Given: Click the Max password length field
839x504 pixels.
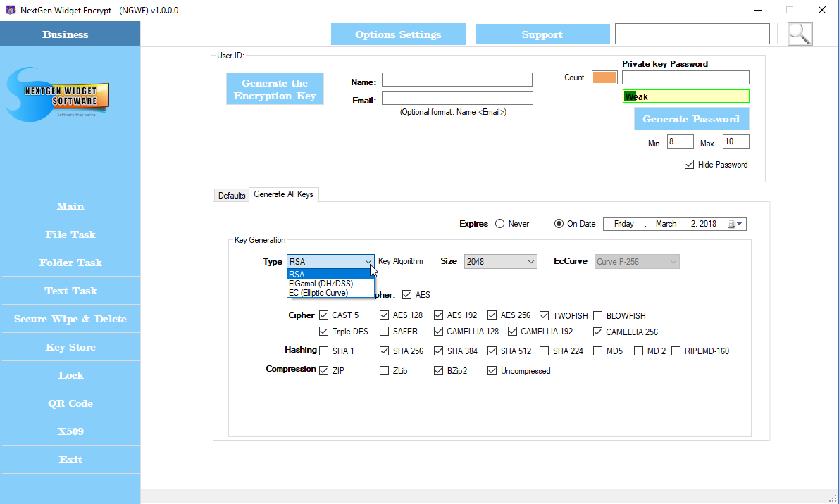Looking at the screenshot, I should [x=735, y=141].
